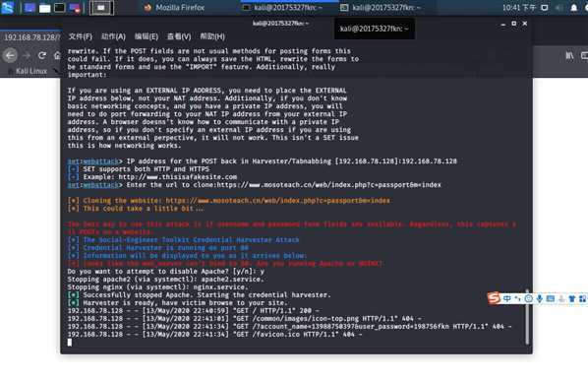Open the 帮助(H) menu in terminal

212,36
